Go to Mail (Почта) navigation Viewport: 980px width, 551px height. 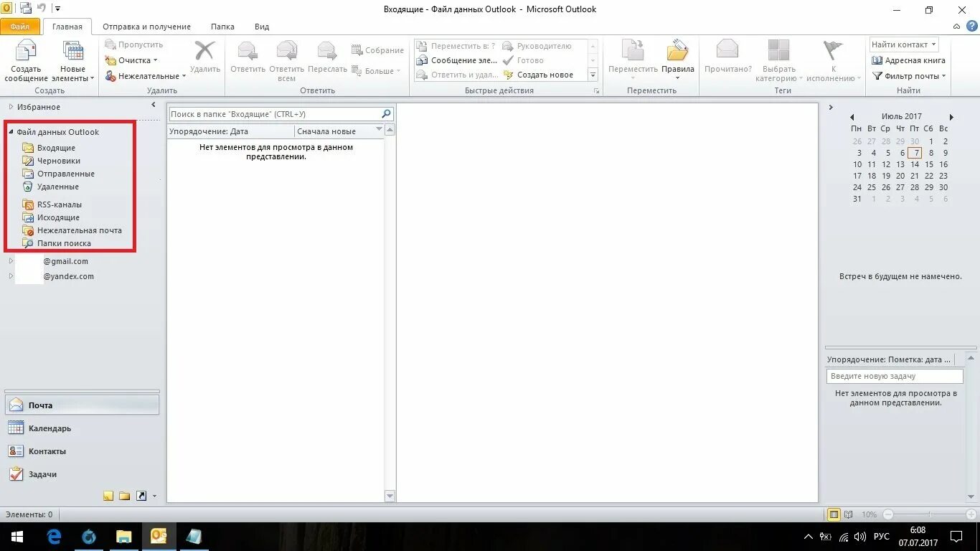click(83, 405)
